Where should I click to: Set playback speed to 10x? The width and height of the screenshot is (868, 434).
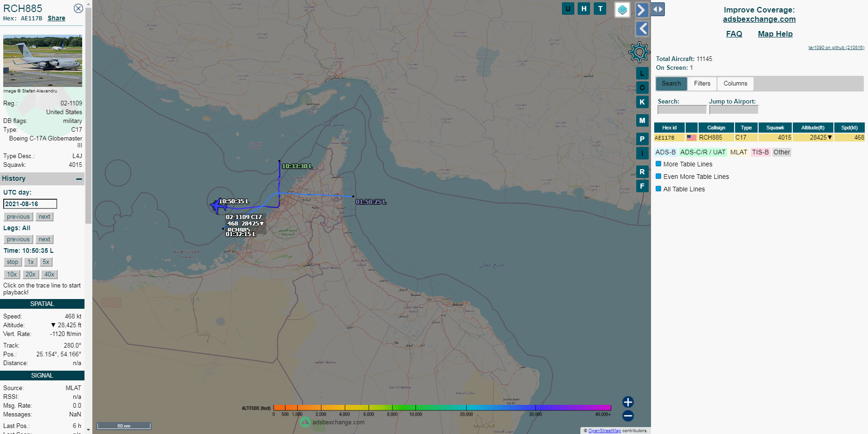pos(12,275)
